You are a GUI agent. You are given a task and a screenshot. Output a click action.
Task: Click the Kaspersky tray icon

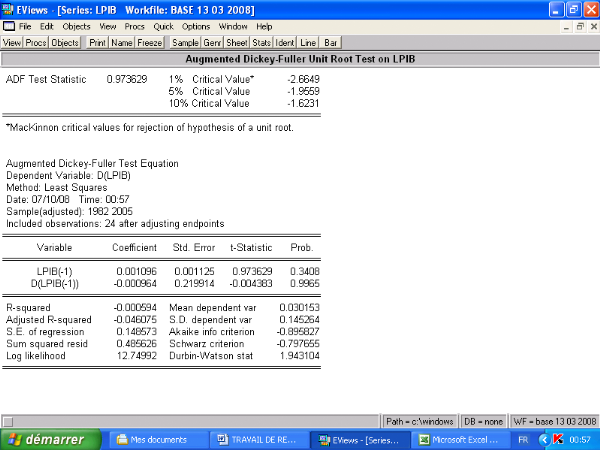tap(558, 439)
